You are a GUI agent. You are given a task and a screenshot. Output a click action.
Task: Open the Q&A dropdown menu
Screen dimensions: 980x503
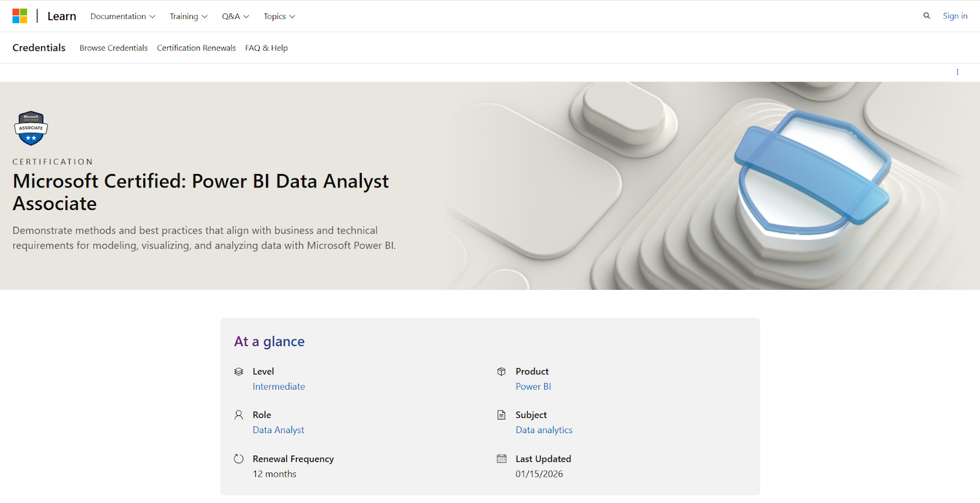click(x=235, y=17)
